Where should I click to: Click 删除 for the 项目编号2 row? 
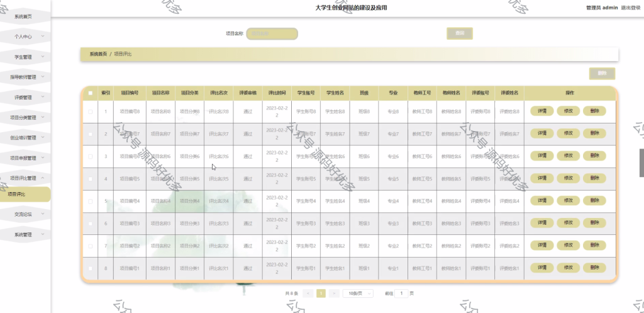pos(594,246)
